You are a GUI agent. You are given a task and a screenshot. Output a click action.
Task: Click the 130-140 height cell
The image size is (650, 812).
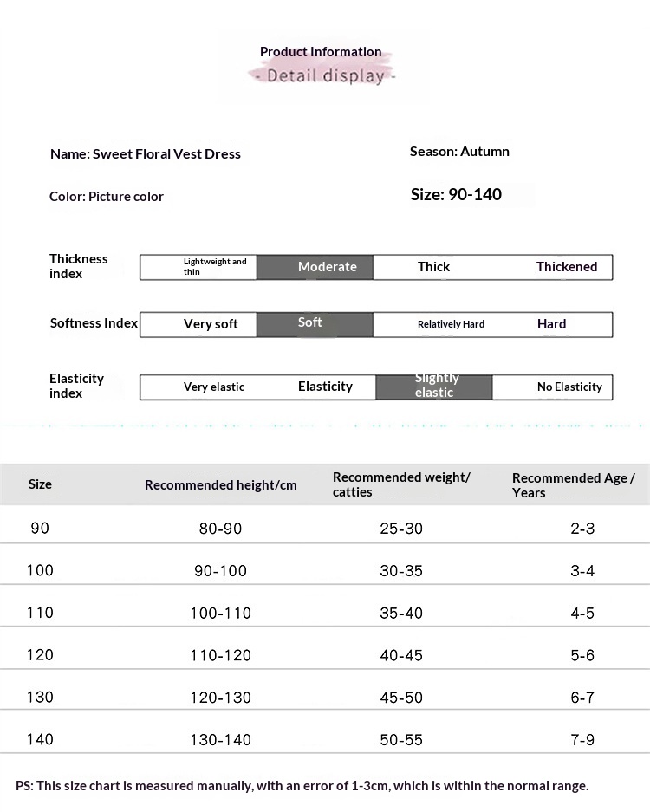(x=221, y=739)
